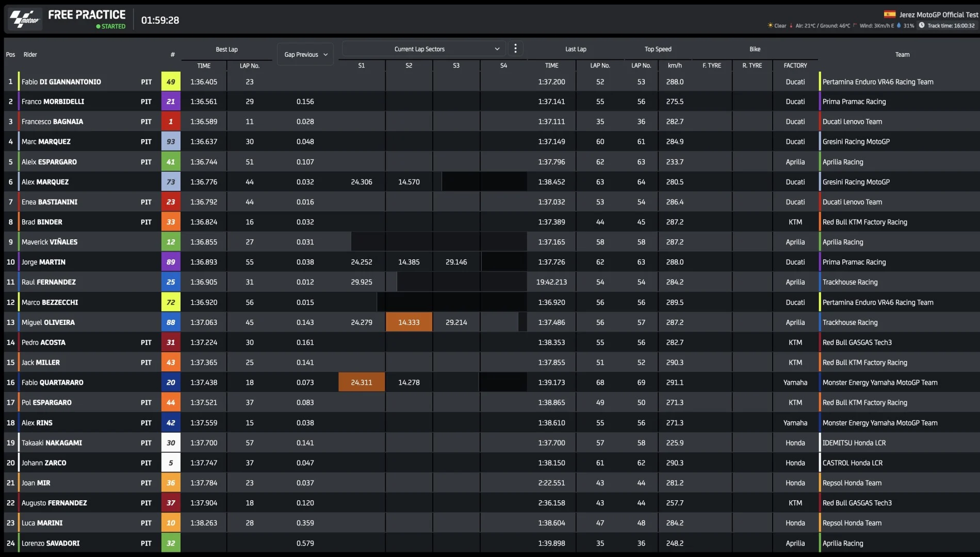This screenshot has height=557, width=980.
Task: Click the S4 sector column header
Action: coord(503,65)
